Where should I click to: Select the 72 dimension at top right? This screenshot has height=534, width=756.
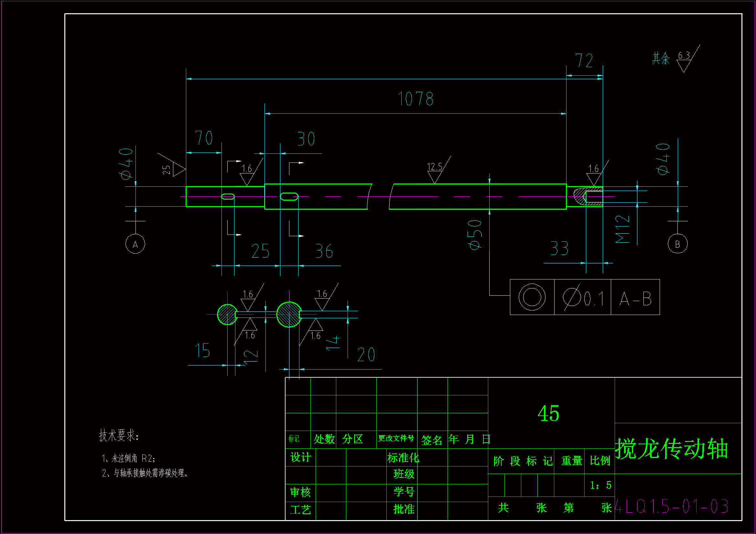point(584,61)
